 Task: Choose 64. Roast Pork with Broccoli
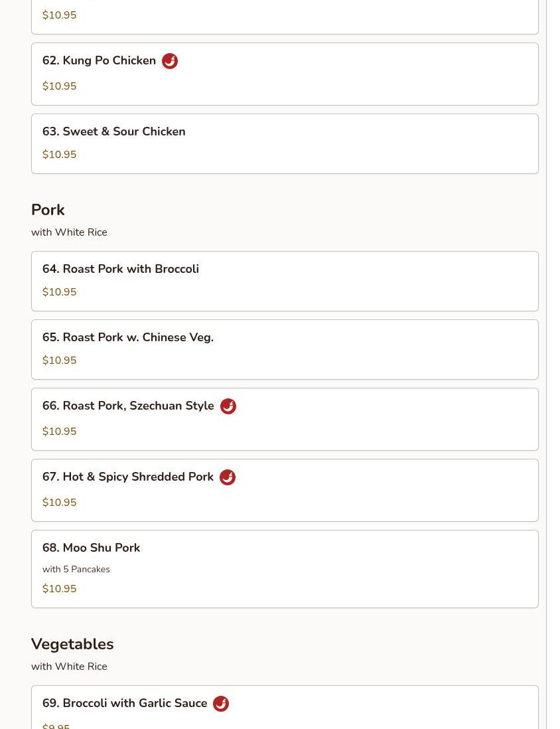coord(121,269)
